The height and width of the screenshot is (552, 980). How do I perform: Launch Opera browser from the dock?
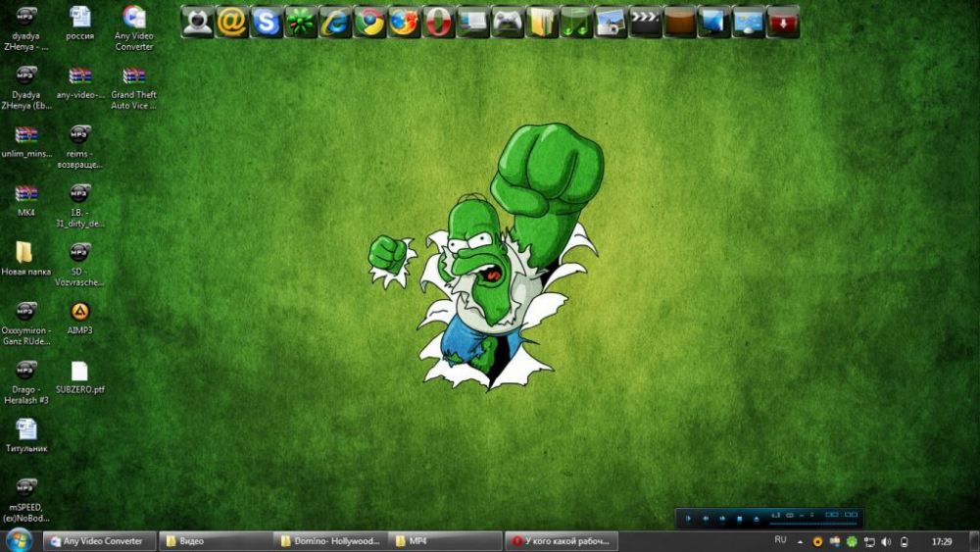438,22
